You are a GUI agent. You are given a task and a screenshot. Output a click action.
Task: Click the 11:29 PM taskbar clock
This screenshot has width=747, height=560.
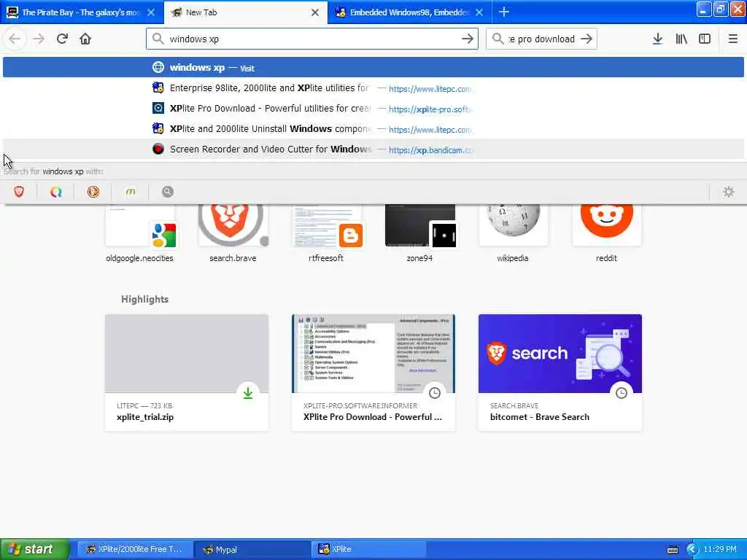(x=720, y=549)
